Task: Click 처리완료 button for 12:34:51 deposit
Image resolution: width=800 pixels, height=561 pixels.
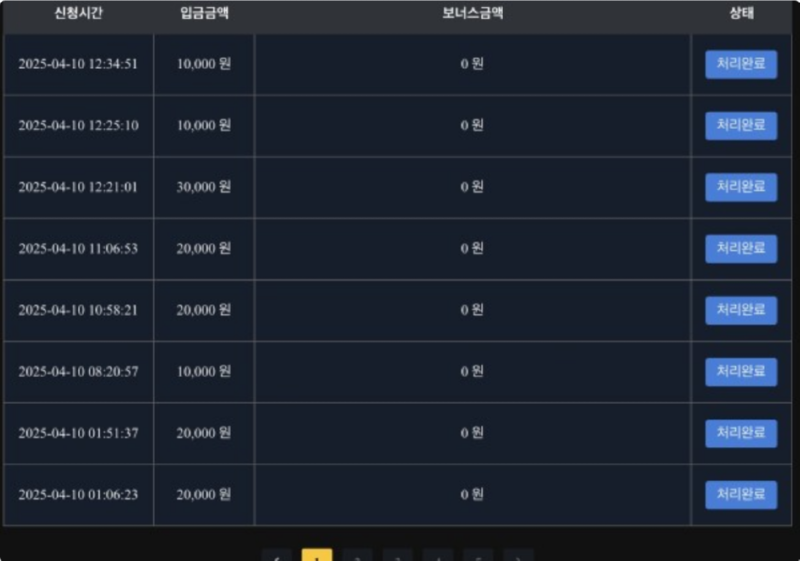Action: [x=741, y=64]
